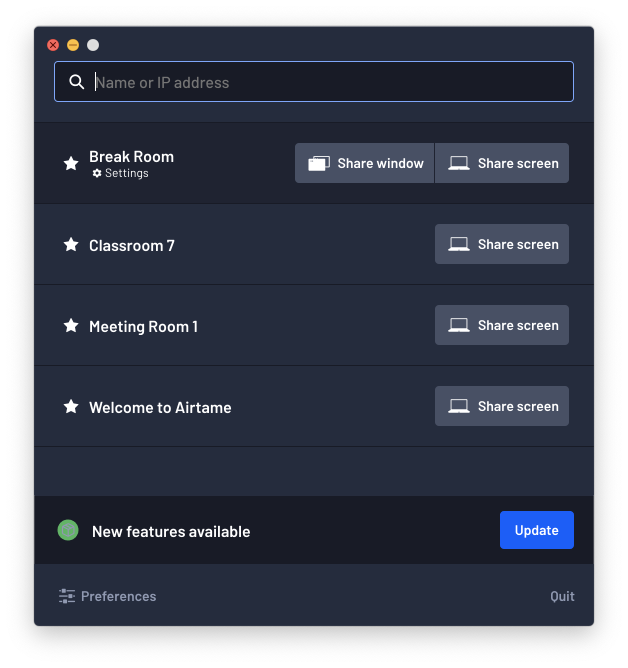628x668 pixels.
Task: Click the blue Update button
Action: point(537,530)
